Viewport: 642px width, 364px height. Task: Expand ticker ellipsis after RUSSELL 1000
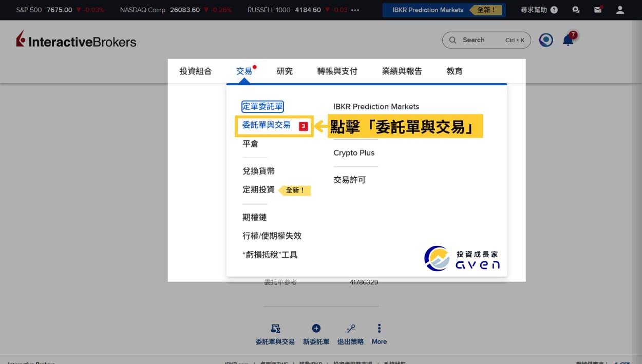click(355, 10)
